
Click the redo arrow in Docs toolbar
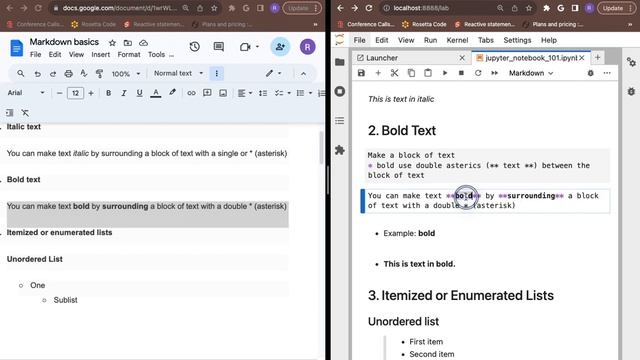click(x=53, y=74)
